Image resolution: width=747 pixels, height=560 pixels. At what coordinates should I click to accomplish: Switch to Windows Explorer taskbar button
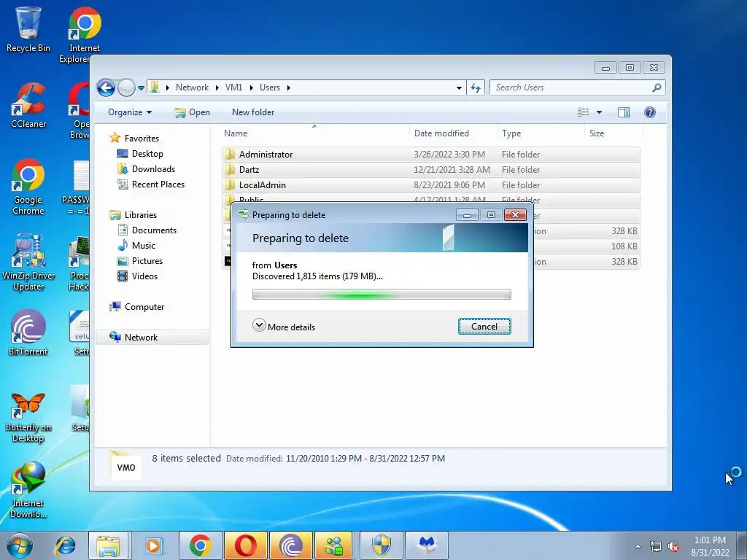(x=108, y=545)
